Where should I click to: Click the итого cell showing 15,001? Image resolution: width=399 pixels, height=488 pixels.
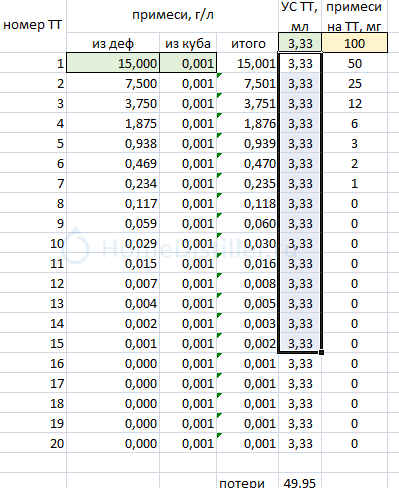click(248, 63)
